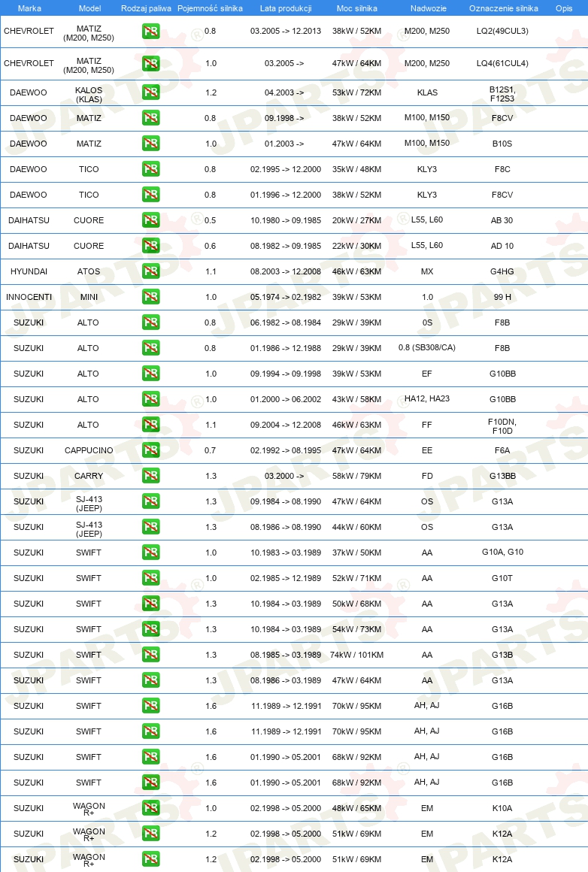Select engine code cell G13BB
This screenshot has height=872, width=588.
click(x=502, y=476)
